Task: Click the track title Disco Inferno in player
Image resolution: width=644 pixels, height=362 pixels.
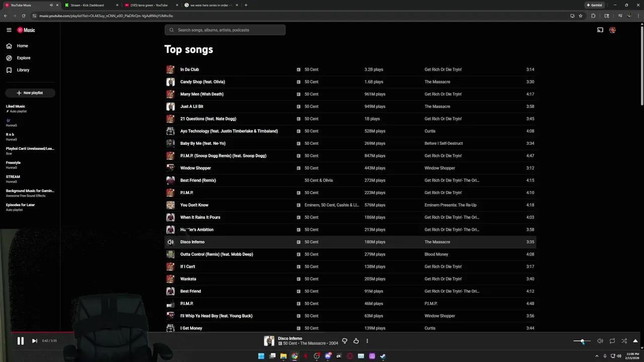Action: pyautogui.click(x=290, y=338)
